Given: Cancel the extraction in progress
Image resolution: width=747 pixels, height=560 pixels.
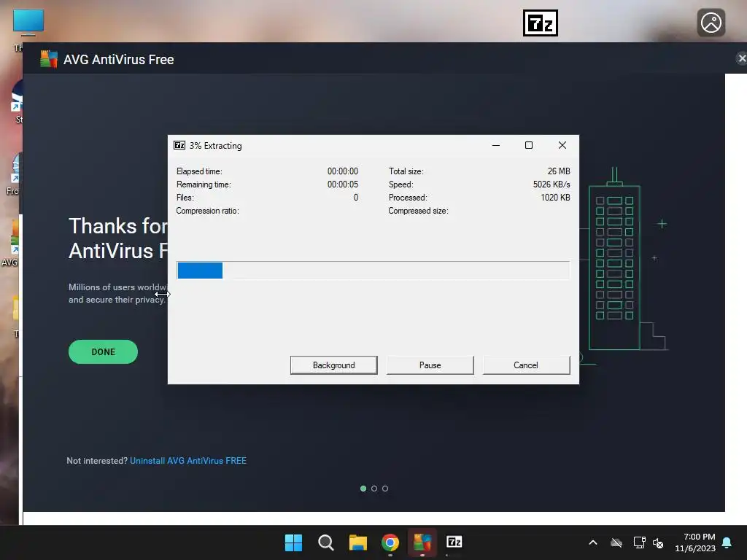Looking at the screenshot, I should point(526,365).
